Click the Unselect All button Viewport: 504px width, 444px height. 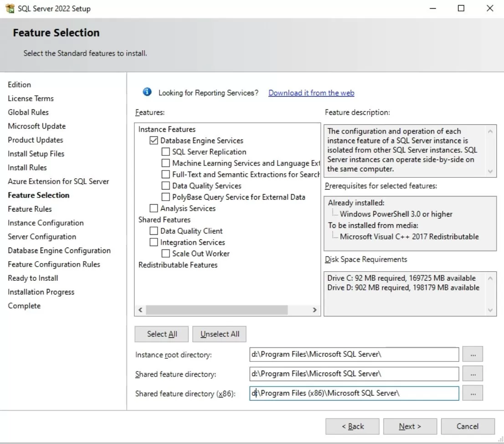pyautogui.click(x=220, y=334)
